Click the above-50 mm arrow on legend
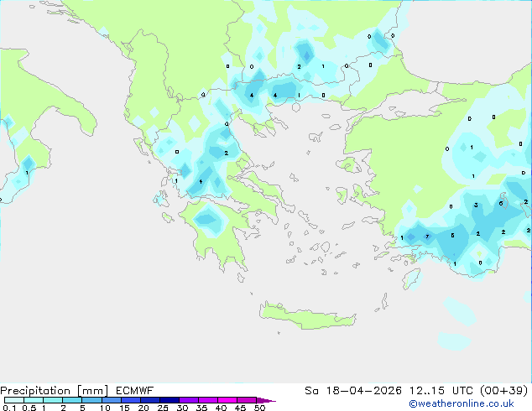 (266, 400)
